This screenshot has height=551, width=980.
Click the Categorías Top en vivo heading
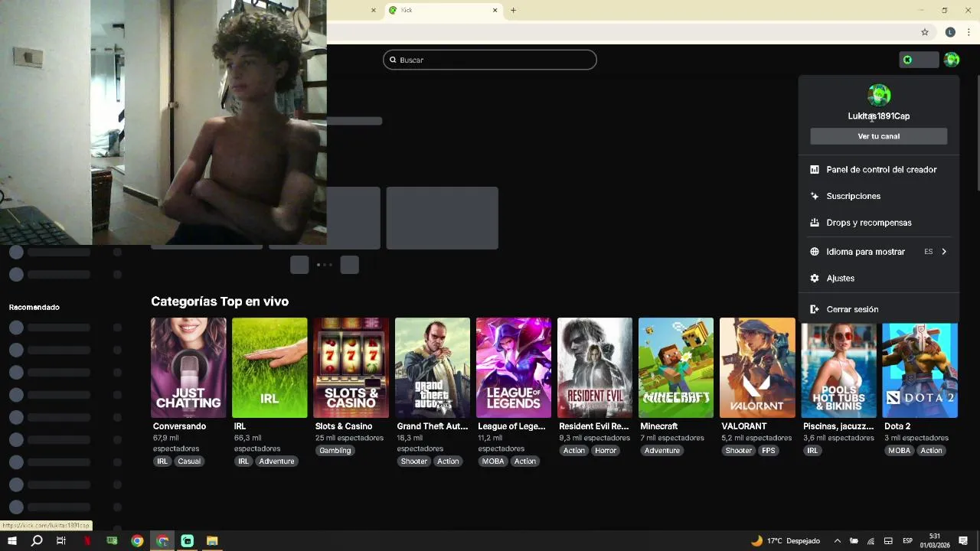pos(220,302)
